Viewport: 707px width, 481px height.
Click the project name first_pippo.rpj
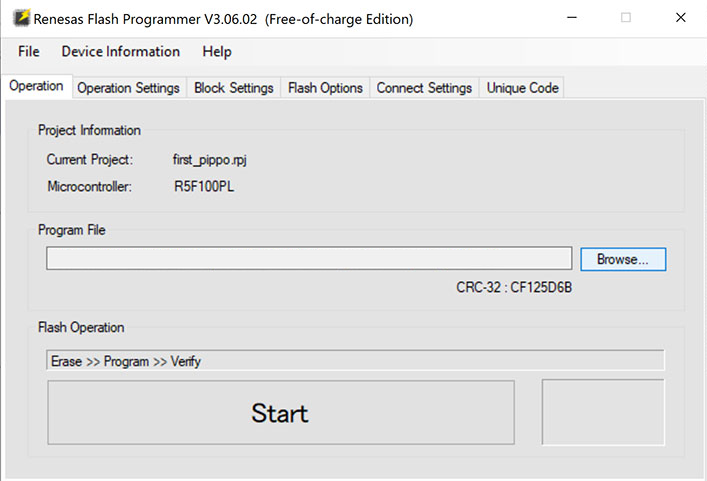coord(210,160)
